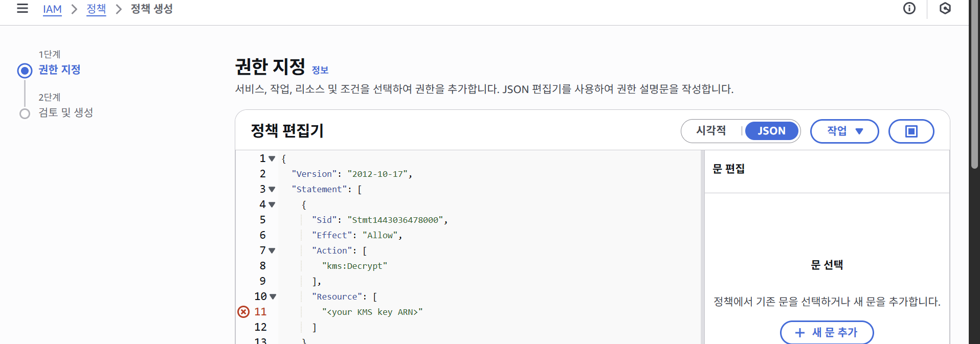
Task: Collapse the Statement array on line 3
Action: [x=272, y=189]
